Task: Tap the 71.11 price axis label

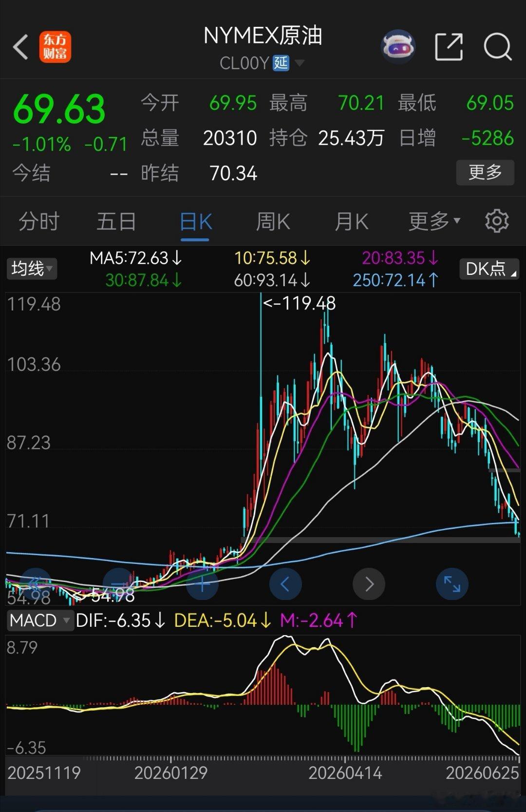Action: coord(29,522)
